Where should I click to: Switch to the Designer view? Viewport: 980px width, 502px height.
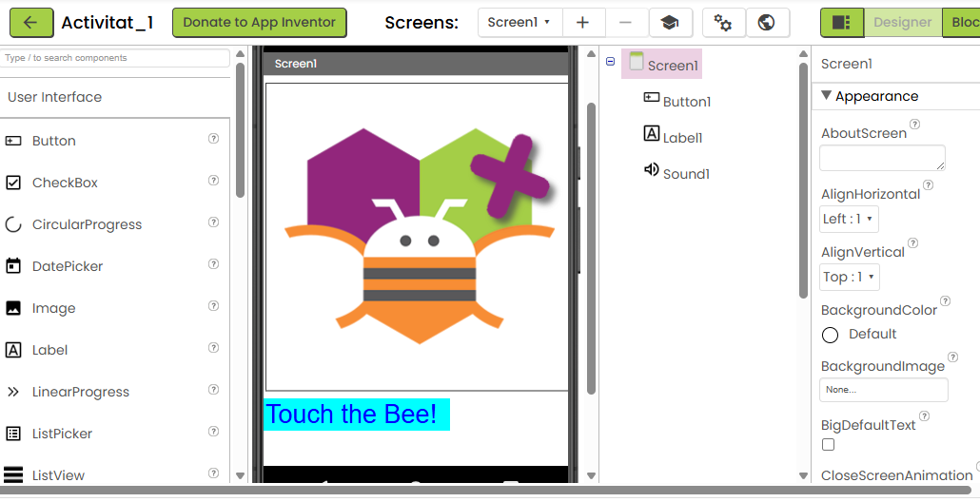pyautogui.click(x=902, y=23)
